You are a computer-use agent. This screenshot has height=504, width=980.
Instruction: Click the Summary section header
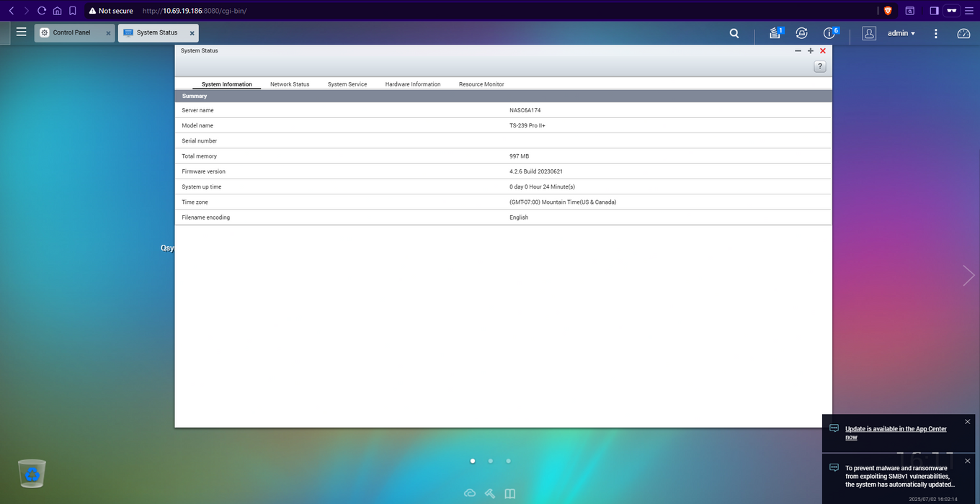pyautogui.click(x=503, y=96)
